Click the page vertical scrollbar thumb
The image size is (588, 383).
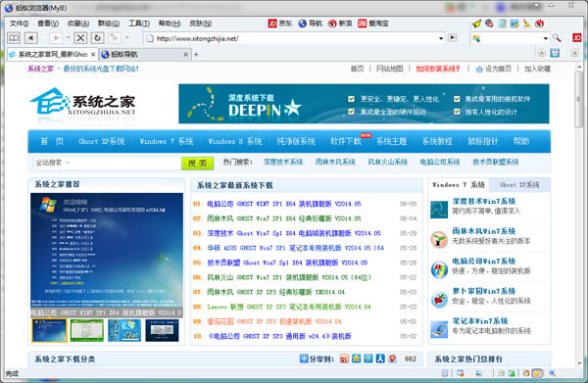tap(580, 99)
